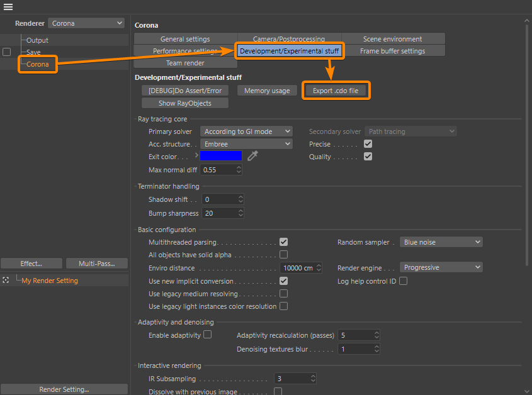
Task: Disable the Quality checkbox
Action: coord(368,157)
